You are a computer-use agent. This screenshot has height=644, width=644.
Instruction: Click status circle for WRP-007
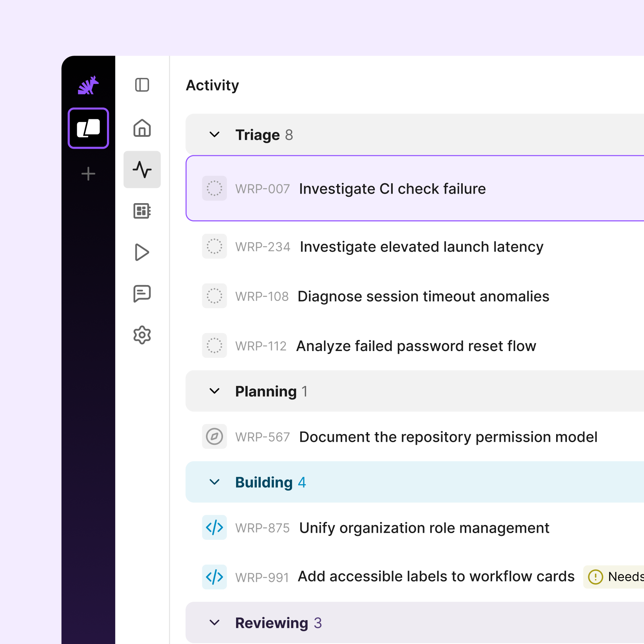[214, 188]
